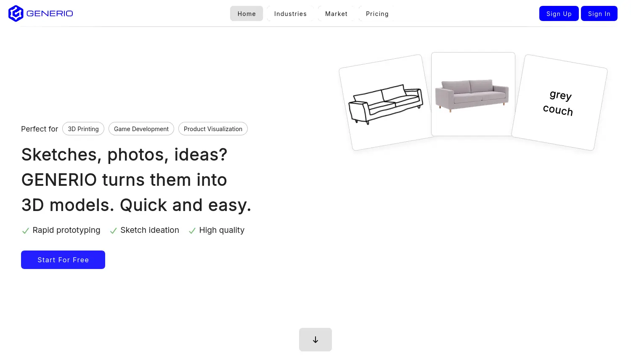Select the Game Development tag

click(141, 129)
